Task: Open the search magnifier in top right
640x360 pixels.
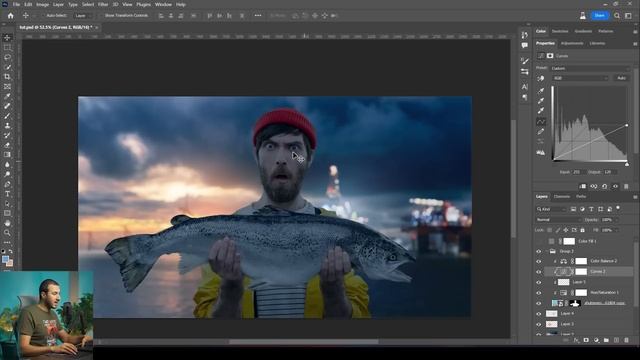Action: (x=617, y=16)
